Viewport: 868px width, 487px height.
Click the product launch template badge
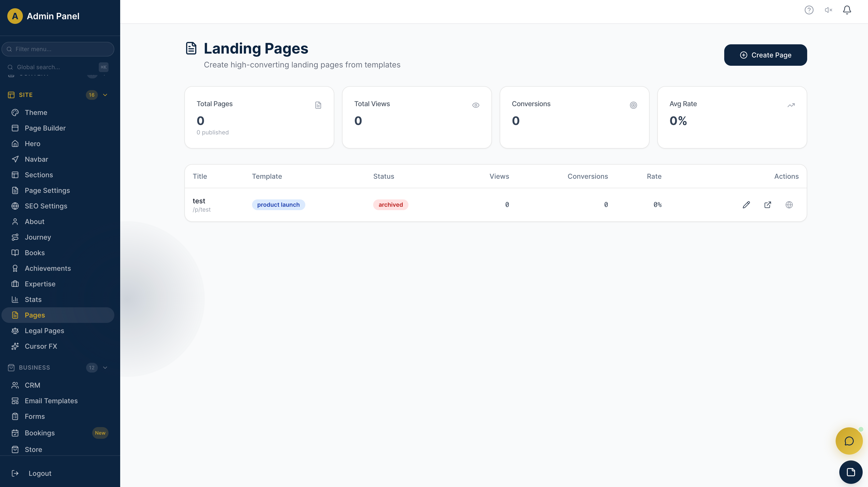[x=278, y=204]
